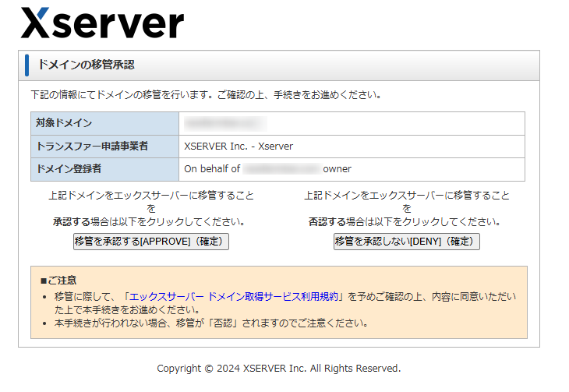Click the 下記の情報にてドメインの移管 intro sentence
The image size is (569, 392).
[206, 95]
